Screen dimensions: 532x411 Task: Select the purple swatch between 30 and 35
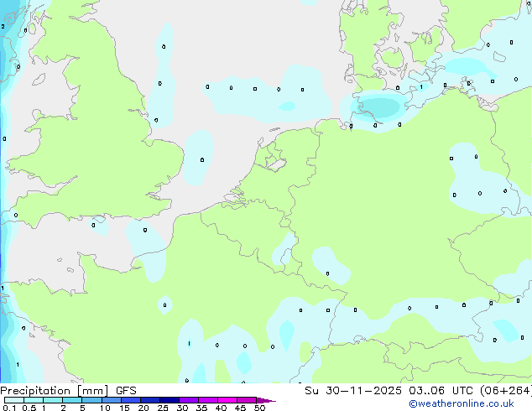click(x=188, y=400)
